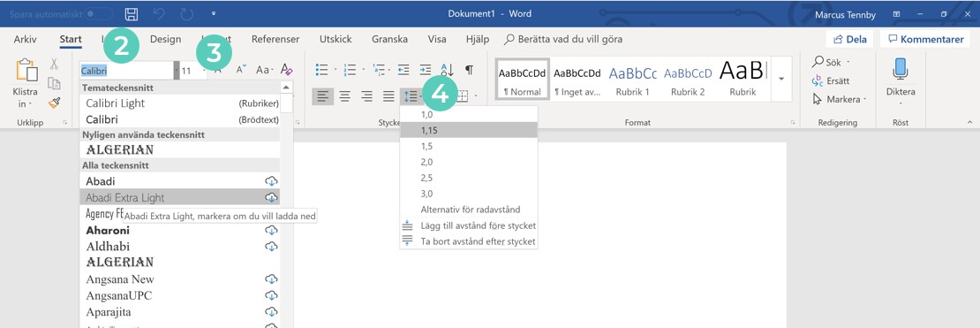Viewport: 980px width, 328px height.
Task: Click download cloud icon beside Aldhabi
Action: tap(271, 246)
